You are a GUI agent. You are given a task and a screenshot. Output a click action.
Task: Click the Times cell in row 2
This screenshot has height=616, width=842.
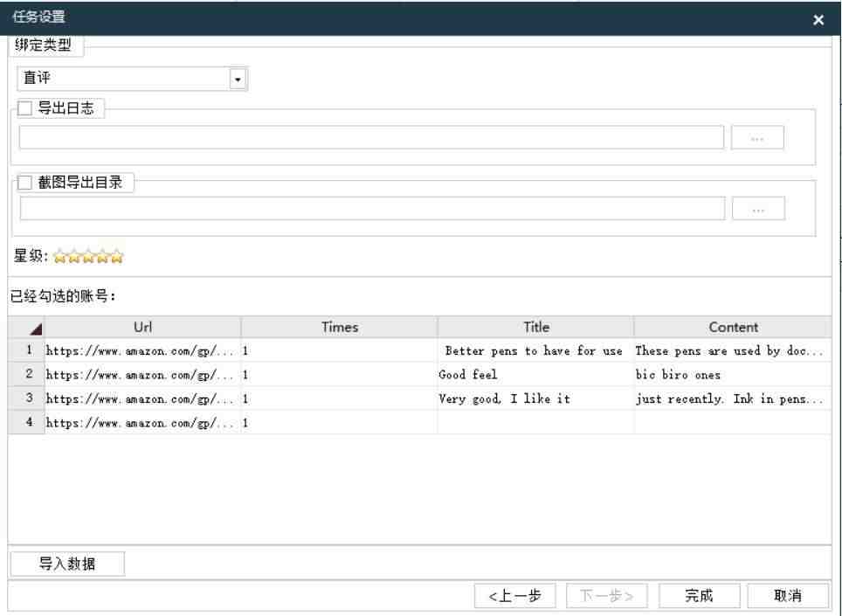tap(340, 375)
